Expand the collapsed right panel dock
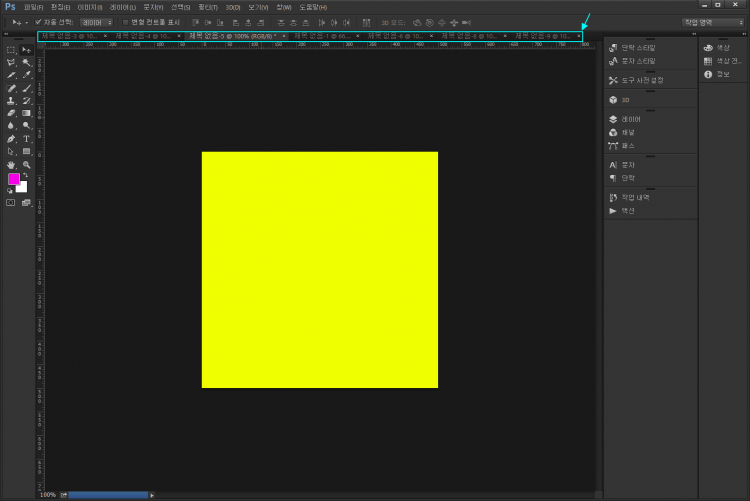This screenshot has height=501, width=750. (x=742, y=34)
